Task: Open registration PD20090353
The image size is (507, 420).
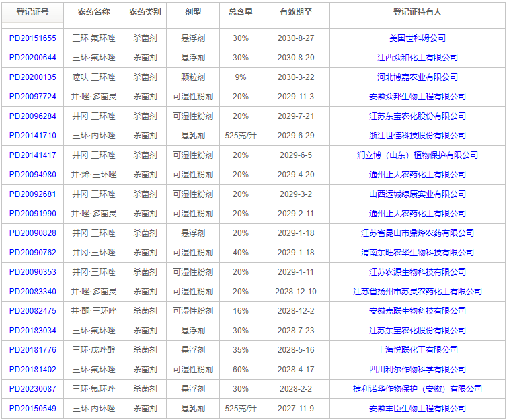Action: click(x=33, y=272)
